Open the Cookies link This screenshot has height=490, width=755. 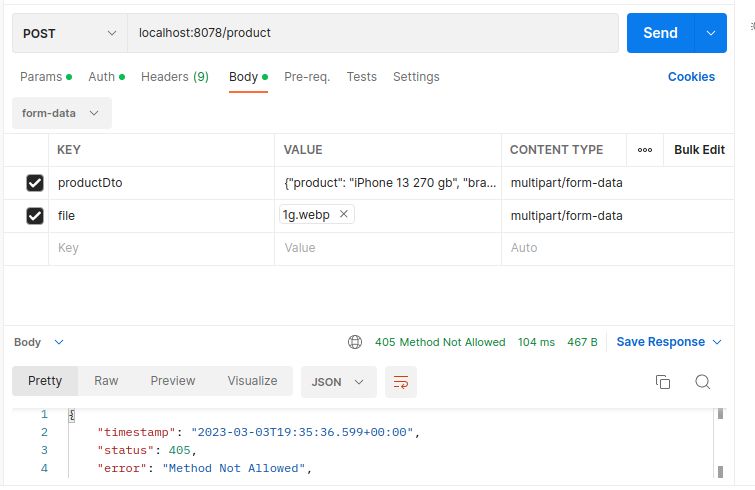tap(691, 77)
